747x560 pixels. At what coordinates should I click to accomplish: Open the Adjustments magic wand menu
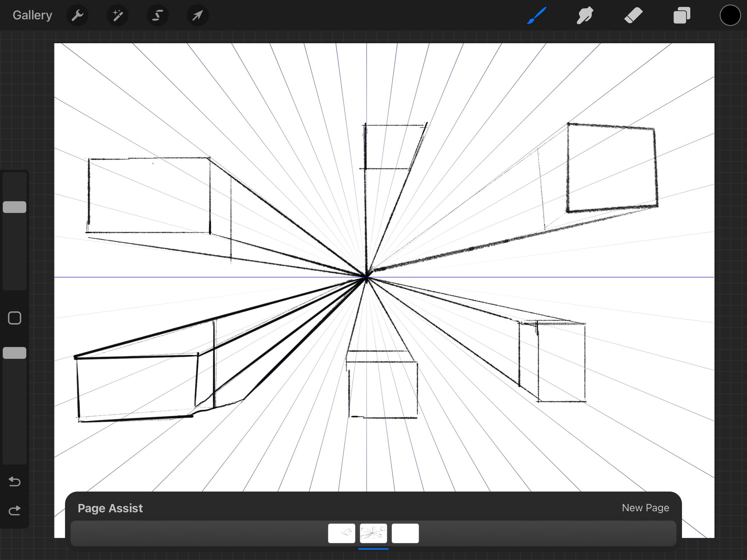pos(118,15)
